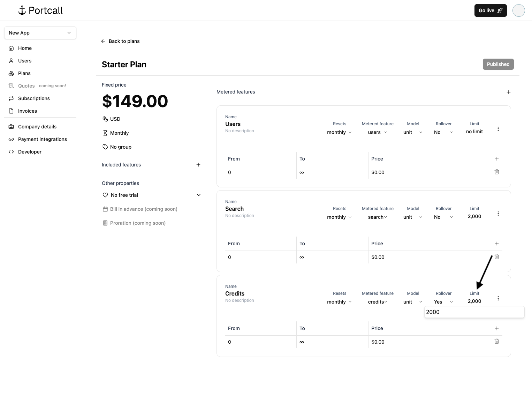This screenshot has width=532, height=395.
Task: Click the user avatar circle
Action: 518,10
